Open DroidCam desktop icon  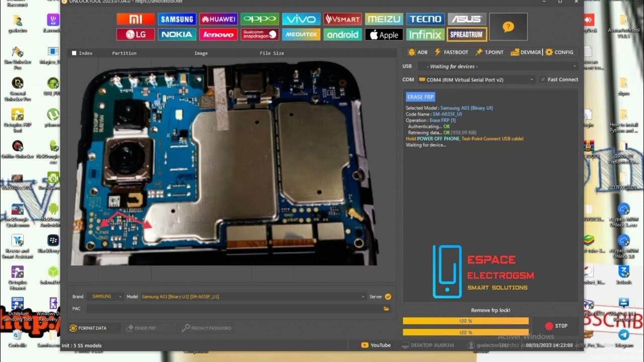(x=53, y=181)
